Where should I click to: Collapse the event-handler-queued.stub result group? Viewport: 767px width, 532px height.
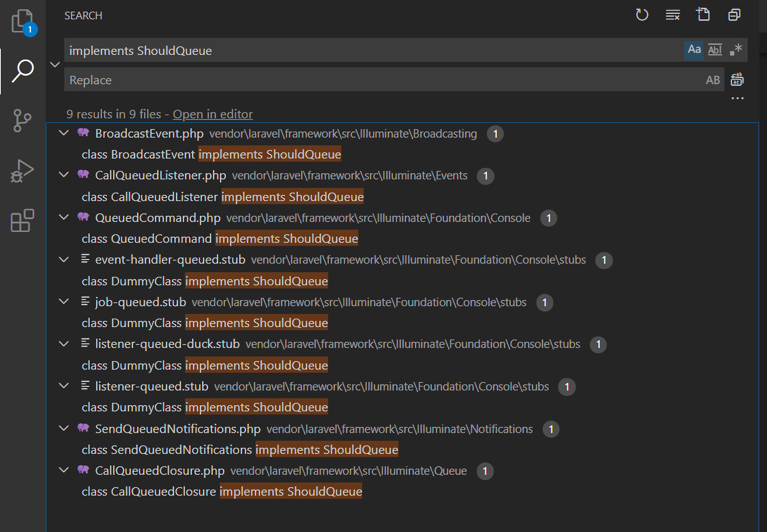(63, 259)
